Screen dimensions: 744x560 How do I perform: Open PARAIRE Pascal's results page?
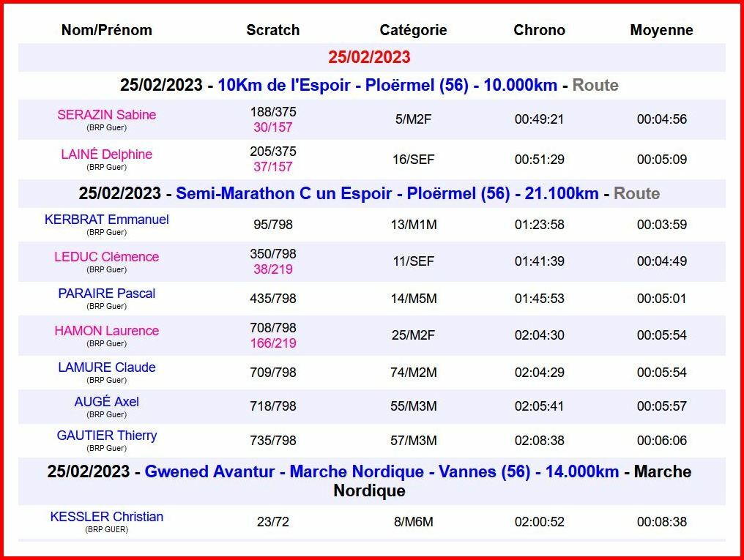pos(106,294)
